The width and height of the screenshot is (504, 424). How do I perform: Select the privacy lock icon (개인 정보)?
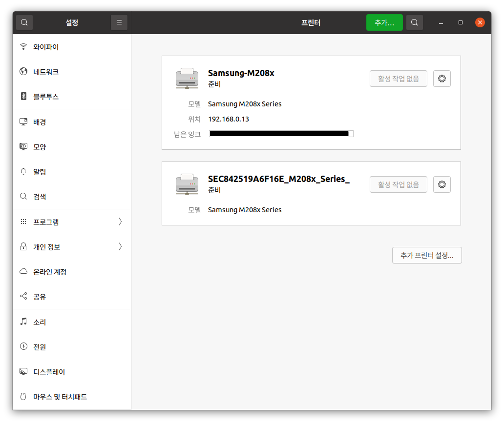coord(23,247)
